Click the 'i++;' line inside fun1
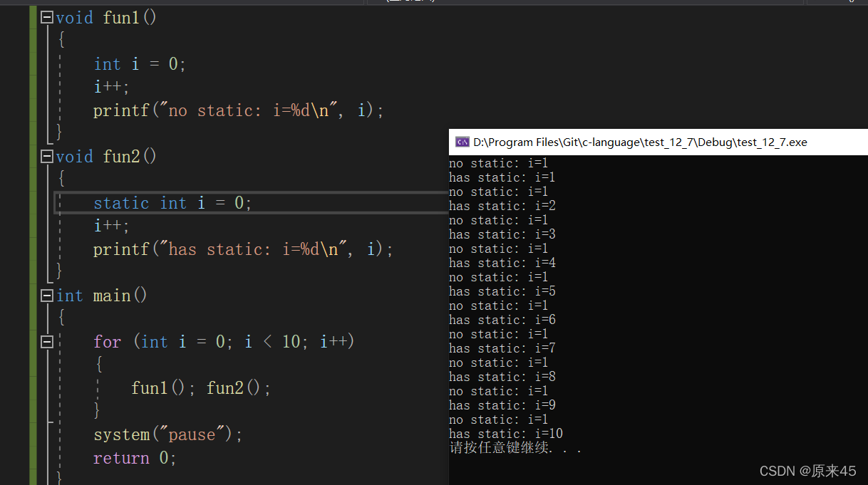Screen dimensions: 868x485 (112, 87)
